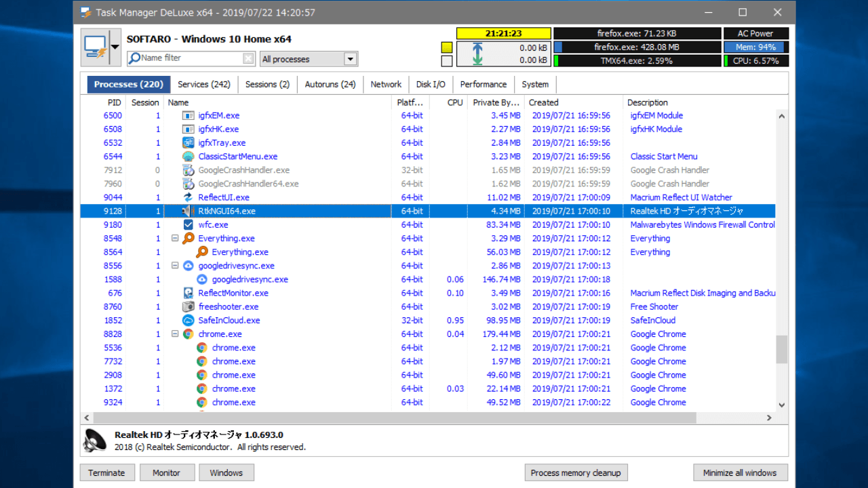Click the igfxTray.exe process icon

(189, 143)
